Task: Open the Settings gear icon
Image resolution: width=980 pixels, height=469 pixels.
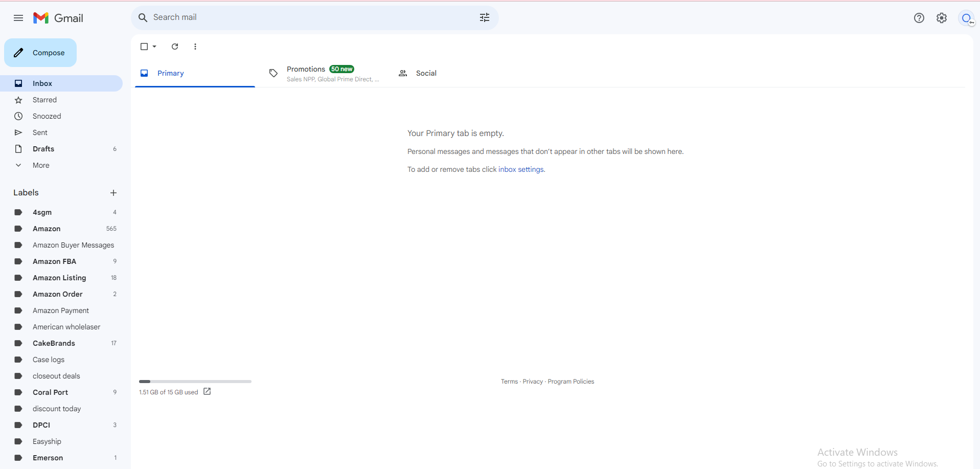Action: (942, 18)
